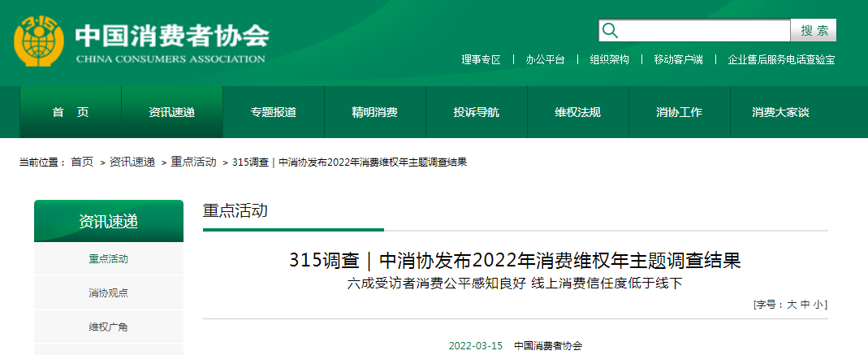Click the article title 315调查 headline
Image resolution: width=868 pixels, height=355 pixels.
point(516,260)
